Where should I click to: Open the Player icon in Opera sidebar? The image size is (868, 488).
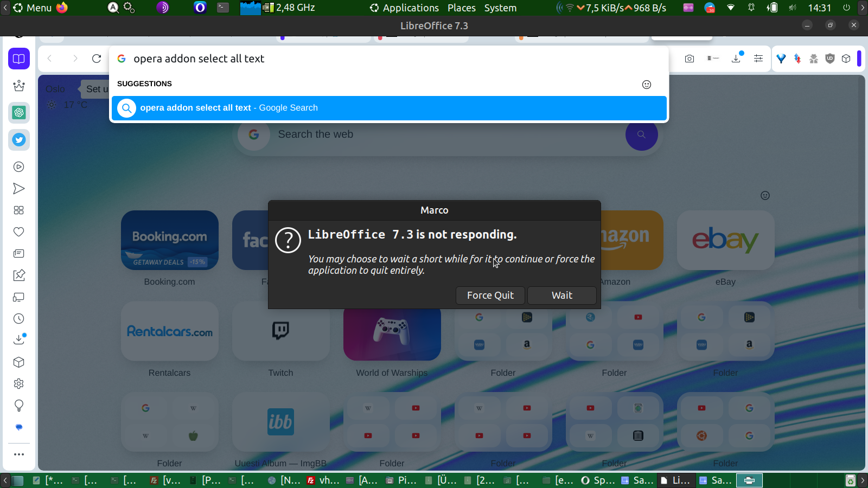click(19, 167)
